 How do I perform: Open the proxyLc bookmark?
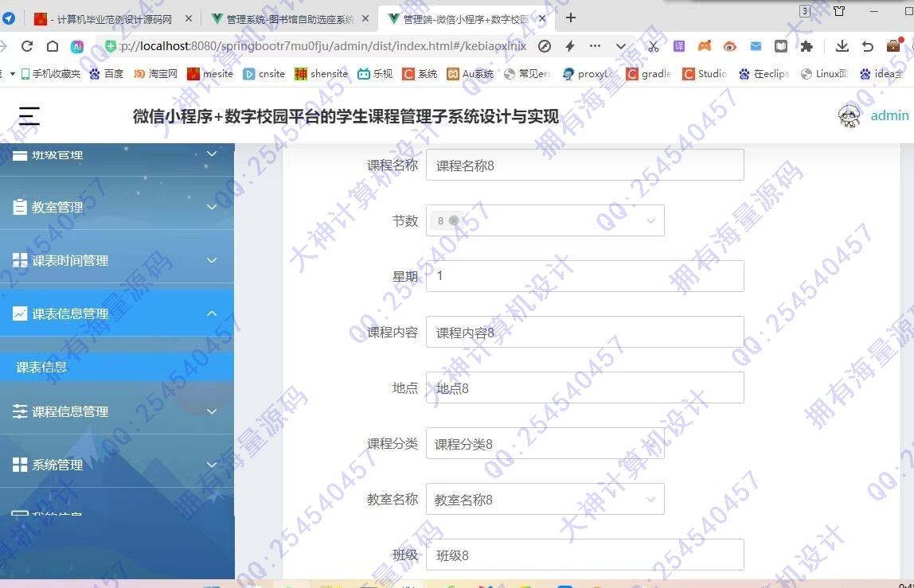tap(588, 73)
